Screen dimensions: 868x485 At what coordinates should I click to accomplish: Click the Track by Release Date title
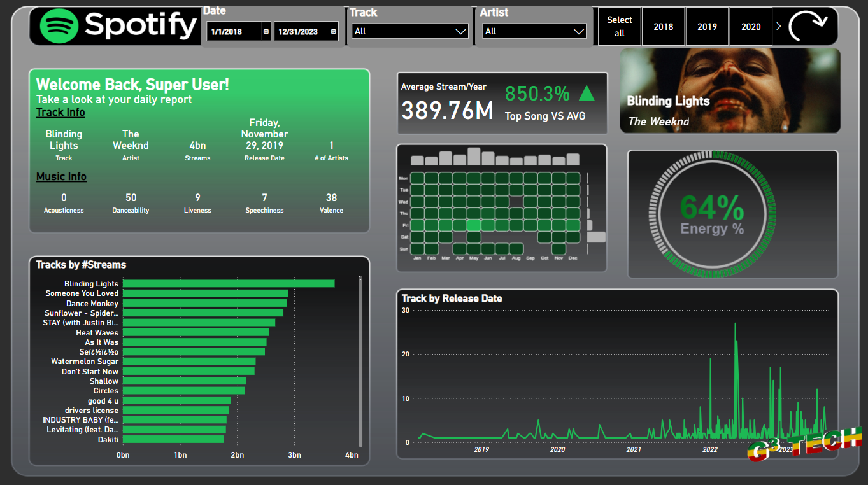coord(452,298)
